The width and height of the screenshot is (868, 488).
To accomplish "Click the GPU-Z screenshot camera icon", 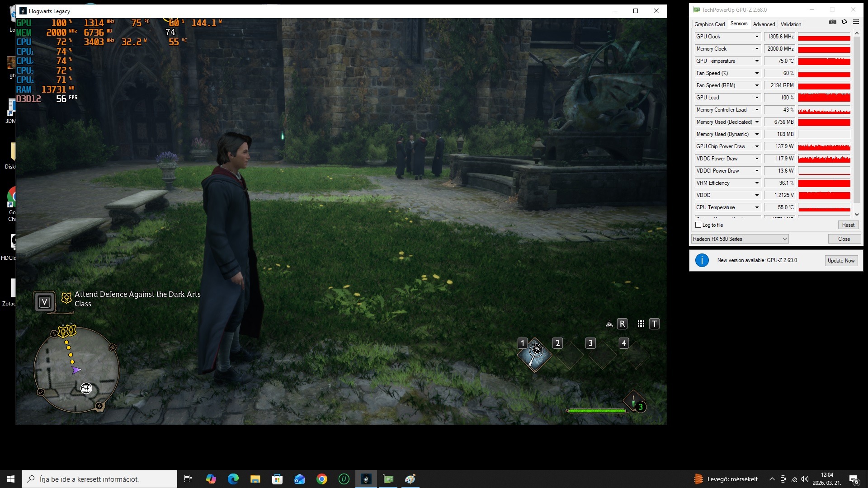I will tap(833, 22).
